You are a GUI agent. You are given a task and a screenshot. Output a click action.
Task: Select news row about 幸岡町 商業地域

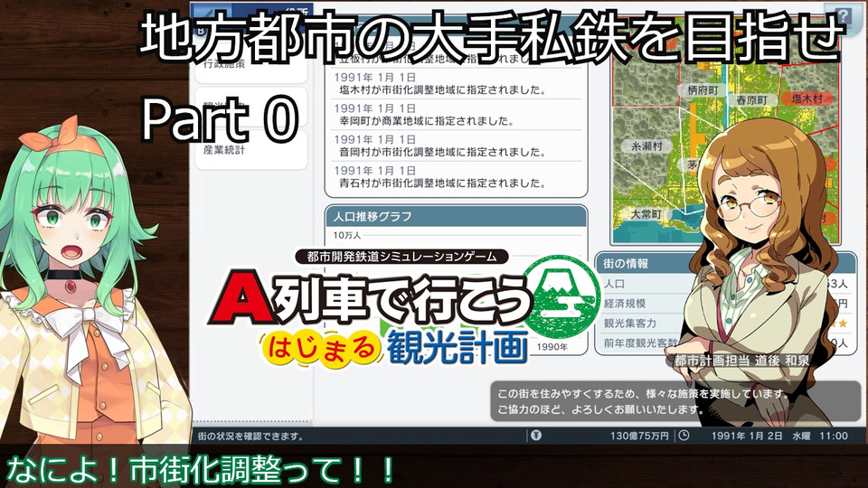coord(455,115)
